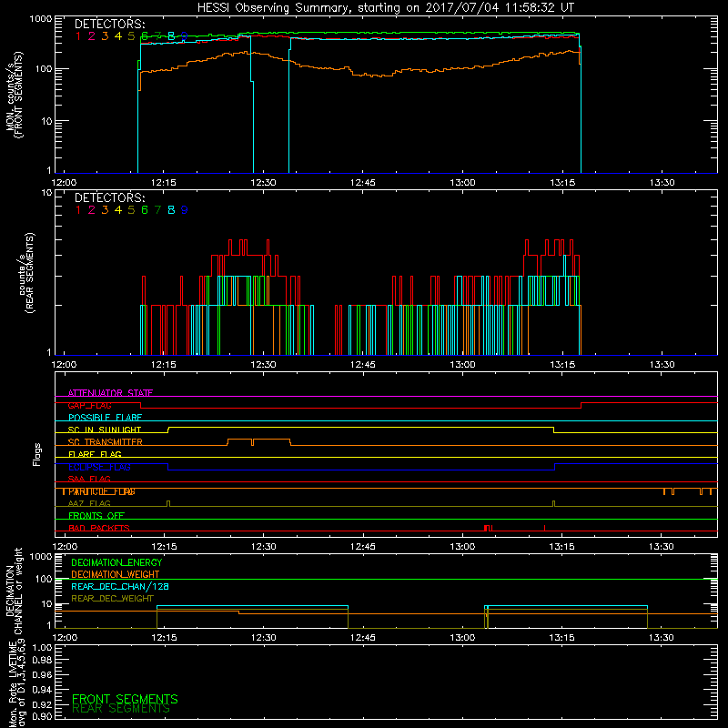
Task: Click the REAR SEGMENTS label in livetime plot
Action: (x=121, y=709)
